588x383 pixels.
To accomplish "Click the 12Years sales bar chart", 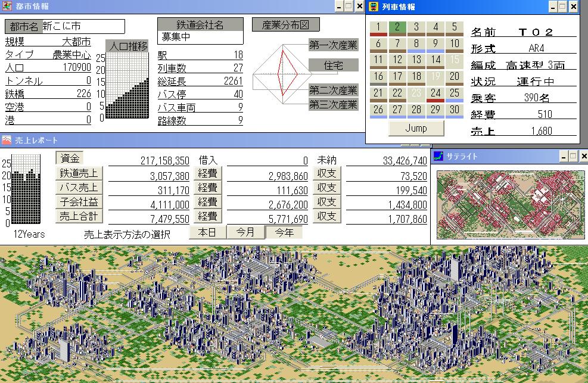I will click(26, 189).
